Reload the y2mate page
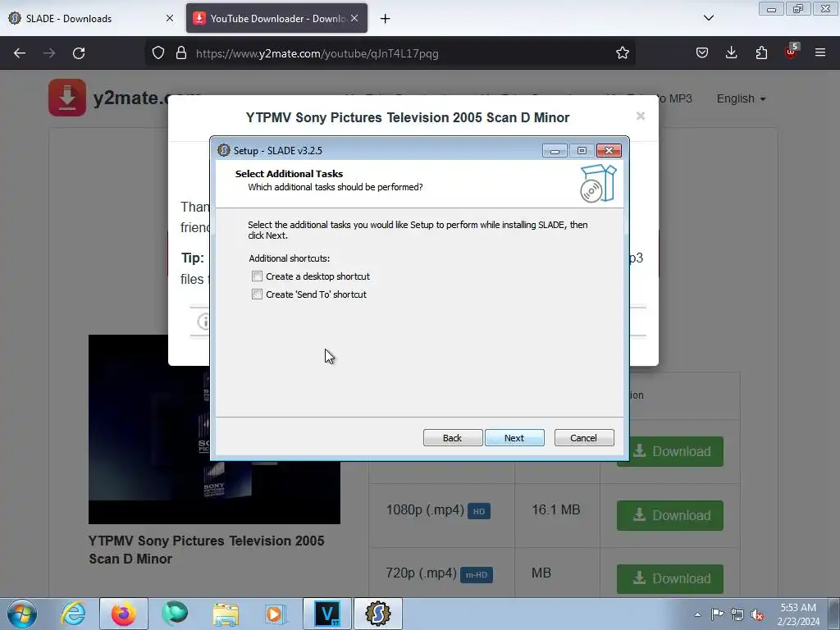840x630 pixels. tap(79, 53)
